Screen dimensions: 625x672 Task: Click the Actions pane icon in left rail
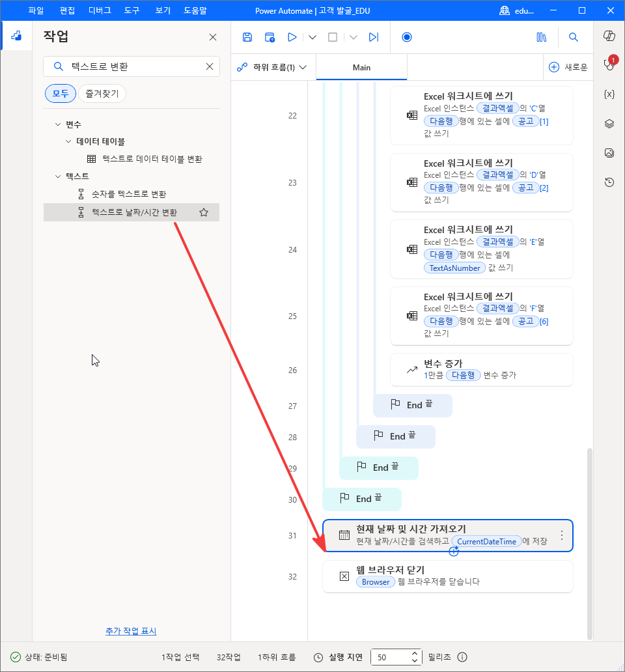16,36
